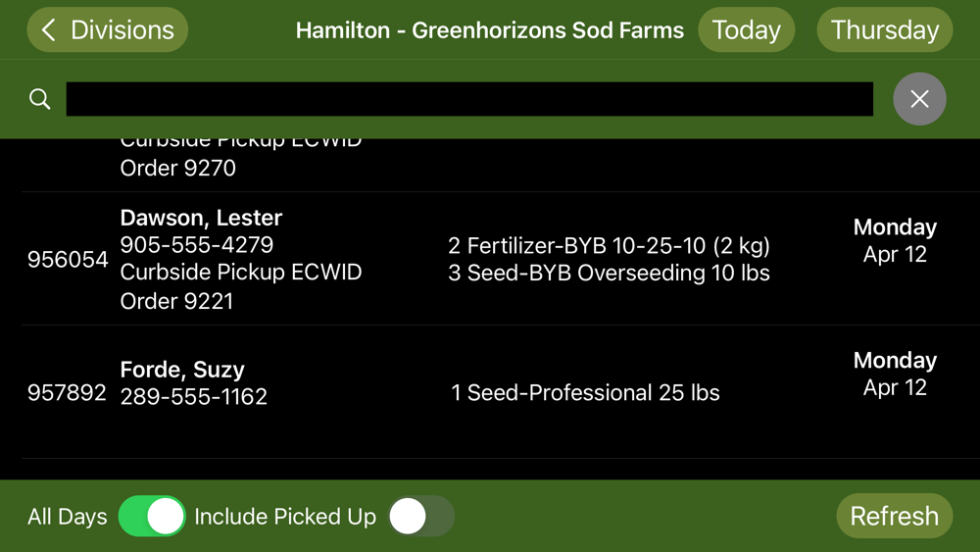Switch to Thursday view

(x=884, y=29)
